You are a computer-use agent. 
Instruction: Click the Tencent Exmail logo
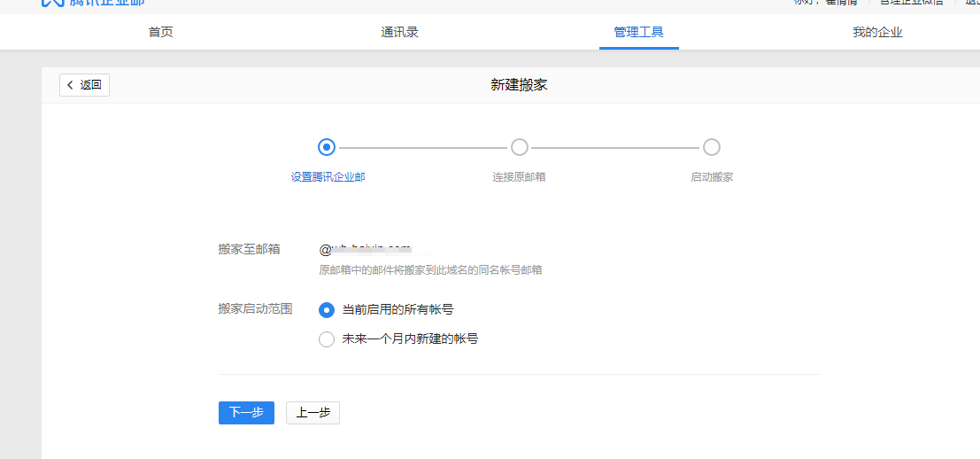click(93, 3)
